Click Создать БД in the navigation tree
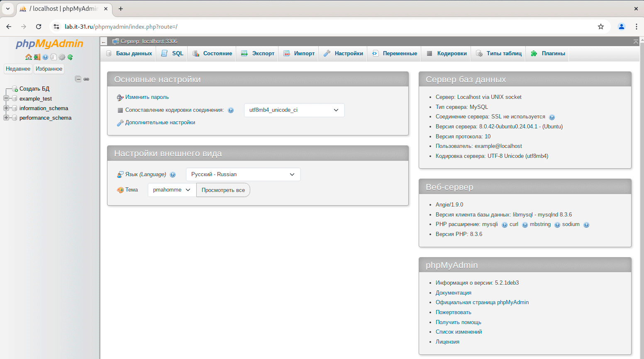Viewport: 644px width, 359px height. [x=34, y=89]
